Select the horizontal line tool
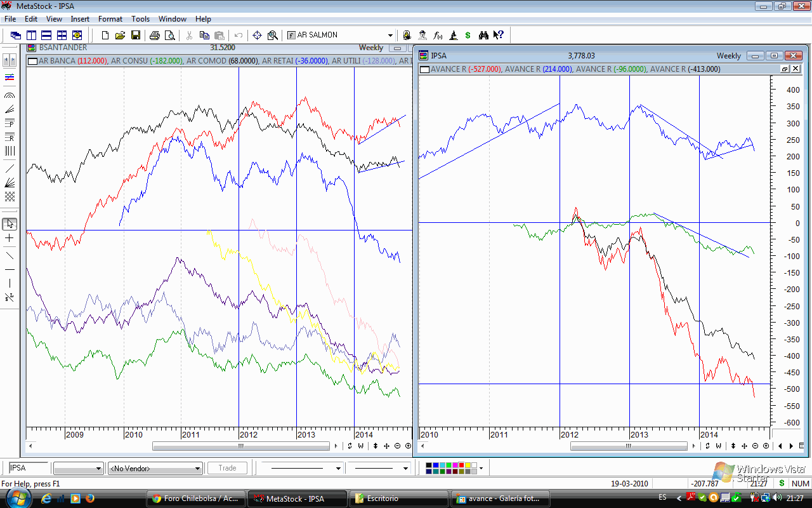The height and width of the screenshot is (508, 812). pos(10,269)
